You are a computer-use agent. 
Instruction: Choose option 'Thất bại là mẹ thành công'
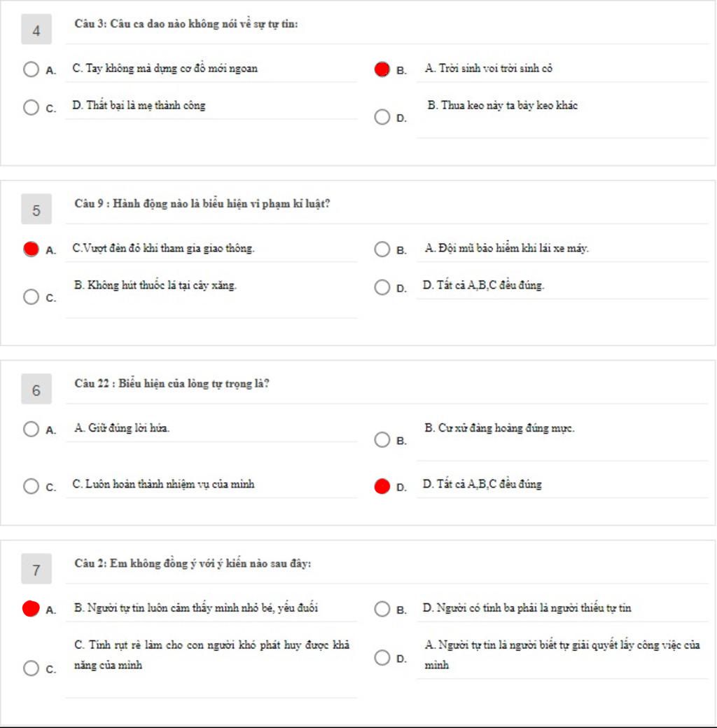[x=31, y=107]
